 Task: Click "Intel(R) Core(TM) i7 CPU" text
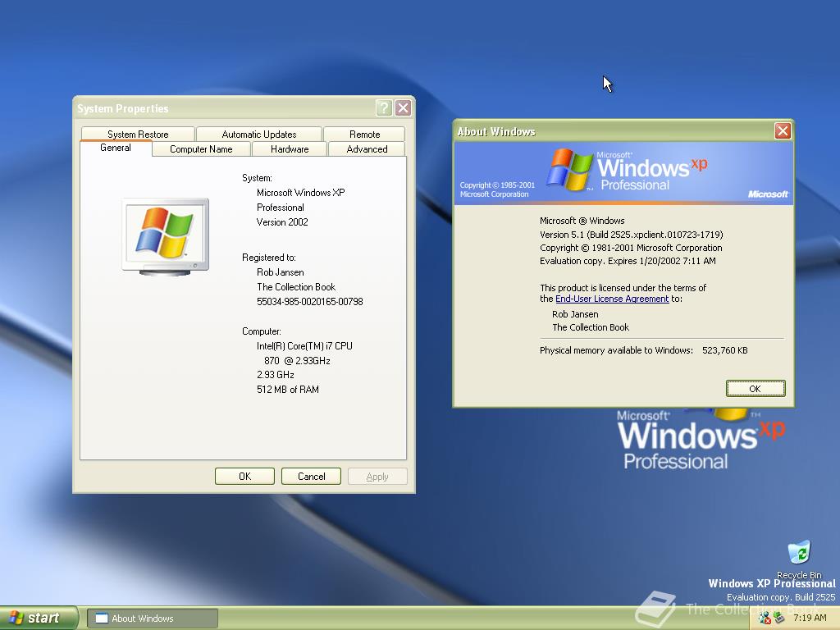304,346
